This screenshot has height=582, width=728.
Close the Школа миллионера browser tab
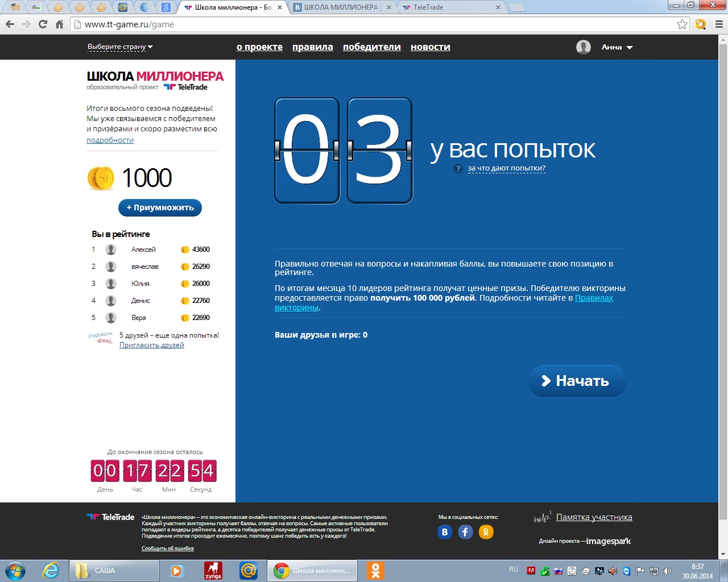click(x=280, y=7)
